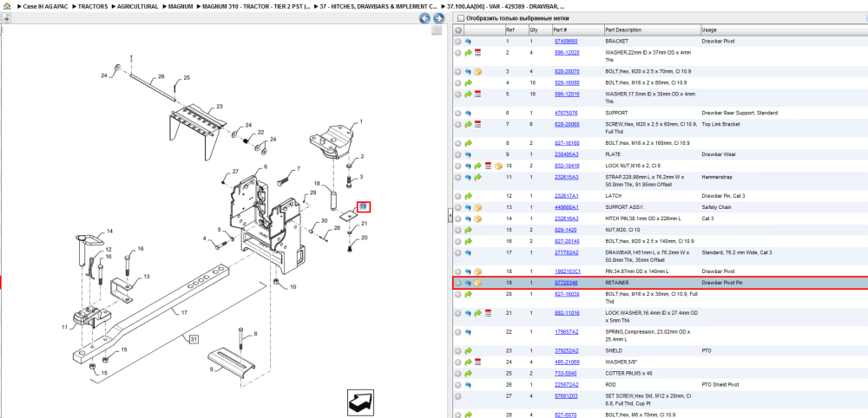868x418 pixels.
Task: Select callout 17 on the drawbar in diagram
Action: tap(184, 312)
